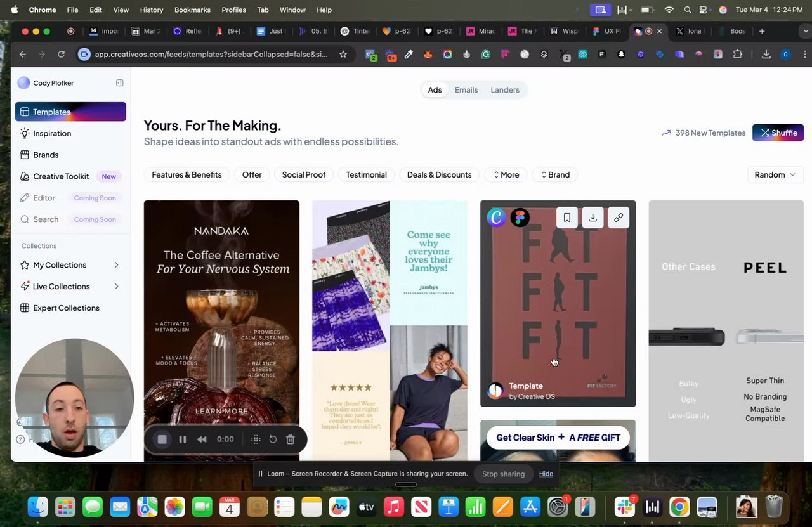Open the Templates section in sidebar
812x527 pixels.
click(70, 112)
